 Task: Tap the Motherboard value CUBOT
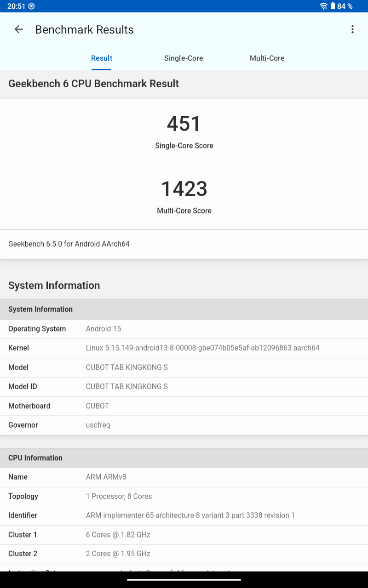[98, 406]
